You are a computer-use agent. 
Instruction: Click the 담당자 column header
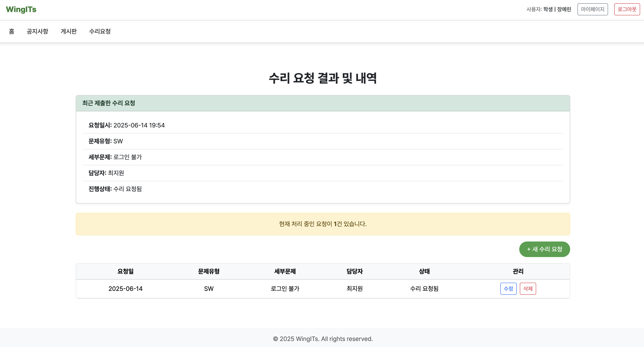click(354, 271)
